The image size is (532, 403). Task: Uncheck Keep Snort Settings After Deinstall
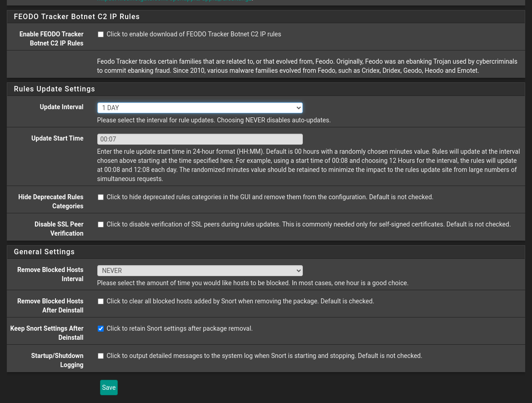click(100, 329)
